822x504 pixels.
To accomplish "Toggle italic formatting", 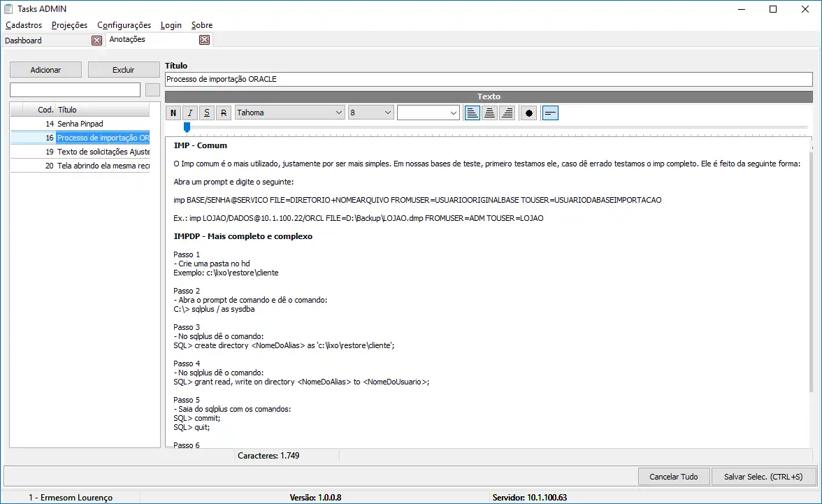I will pyautogui.click(x=190, y=113).
